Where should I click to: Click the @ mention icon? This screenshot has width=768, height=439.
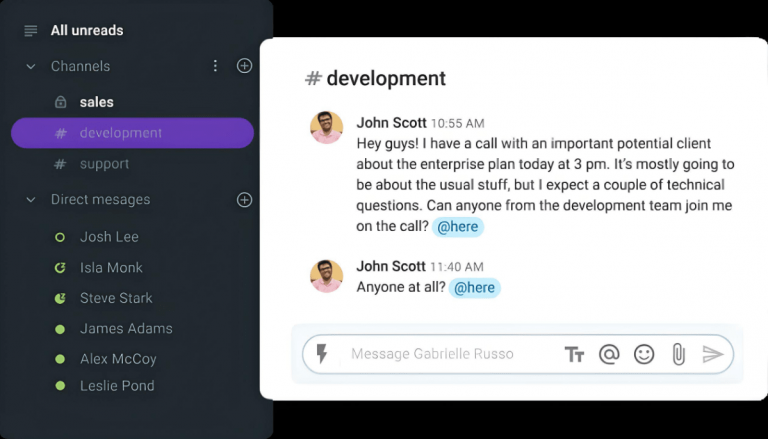pyautogui.click(x=609, y=354)
